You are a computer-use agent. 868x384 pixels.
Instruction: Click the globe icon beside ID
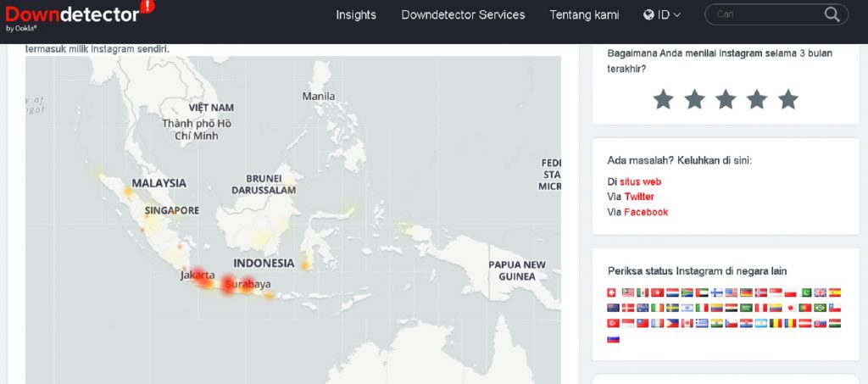pyautogui.click(x=648, y=15)
